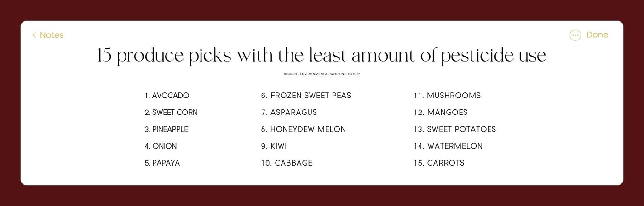
Task: Click the Cabbage entry
Action: 287,163
